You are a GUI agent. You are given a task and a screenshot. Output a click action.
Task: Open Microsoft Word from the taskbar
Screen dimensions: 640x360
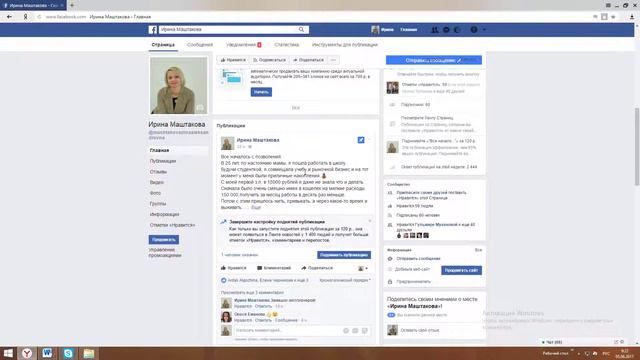point(47,353)
